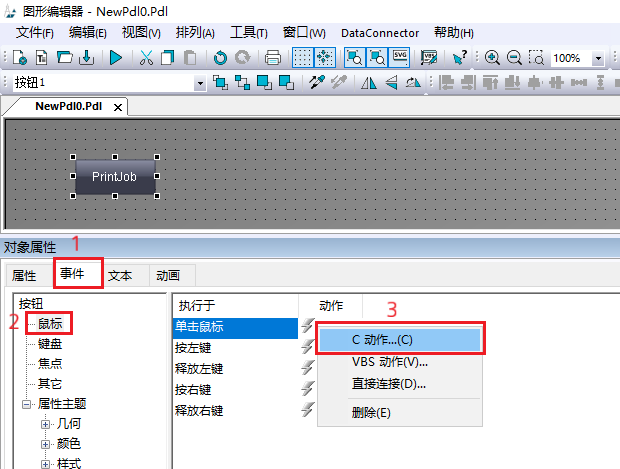Open the 文件(F) menu

(34, 33)
